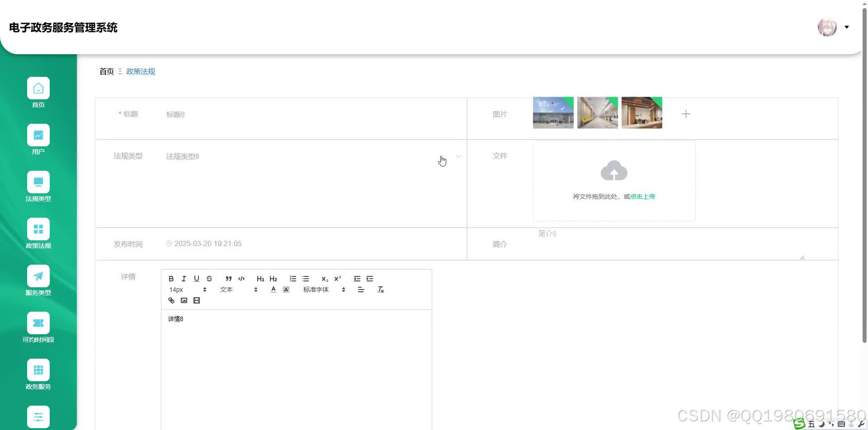Focus the 简介 textarea
Image resolution: width=868 pixels, height=430 pixels.
[x=669, y=244]
